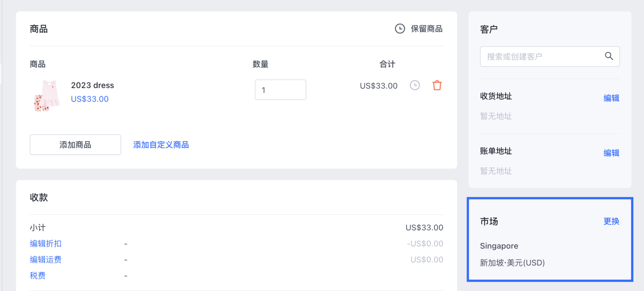Click the 税费 tax link
The image size is (644, 291).
point(38,276)
